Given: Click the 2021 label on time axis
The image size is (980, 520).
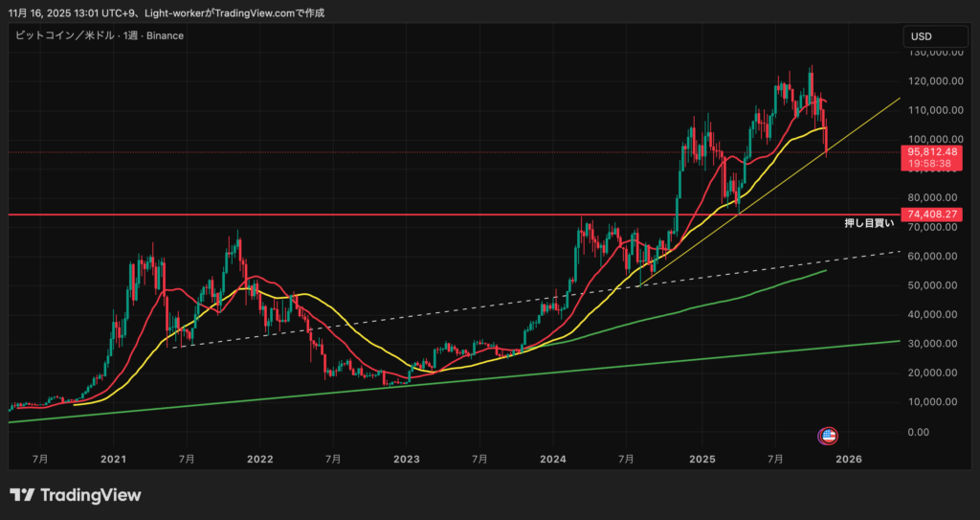Looking at the screenshot, I should [x=114, y=460].
